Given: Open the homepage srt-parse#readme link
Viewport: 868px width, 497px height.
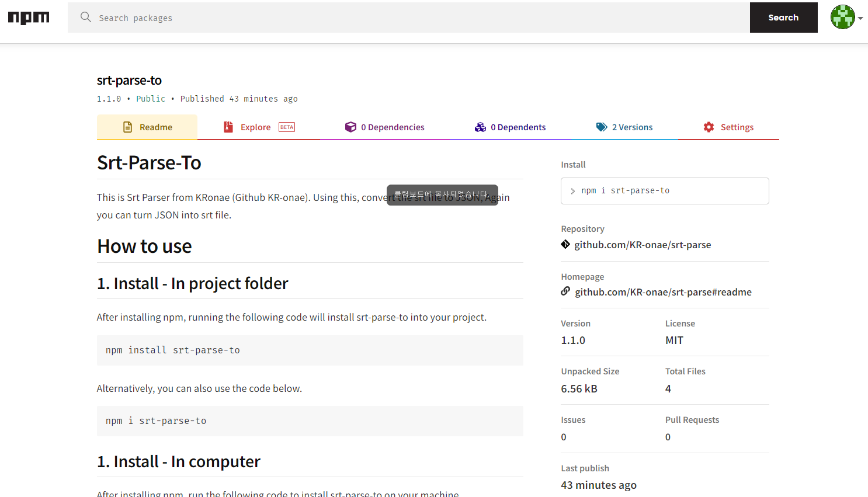Looking at the screenshot, I should 663,292.
